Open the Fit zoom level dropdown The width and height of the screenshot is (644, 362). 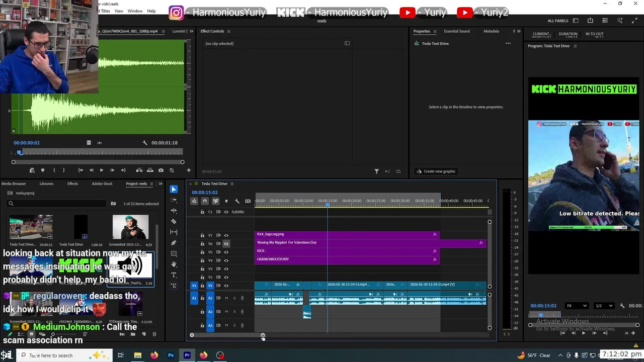coord(576,306)
